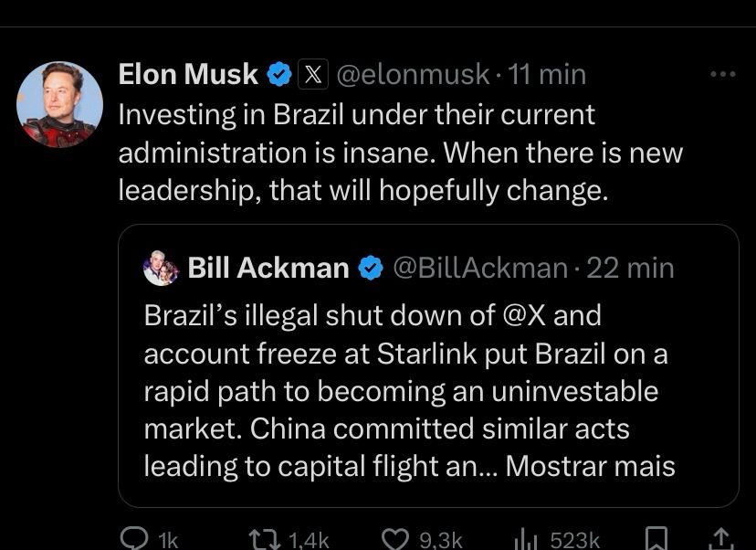Click Bill Ackman's small avatar
756x550 pixels.
tap(161, 269)
